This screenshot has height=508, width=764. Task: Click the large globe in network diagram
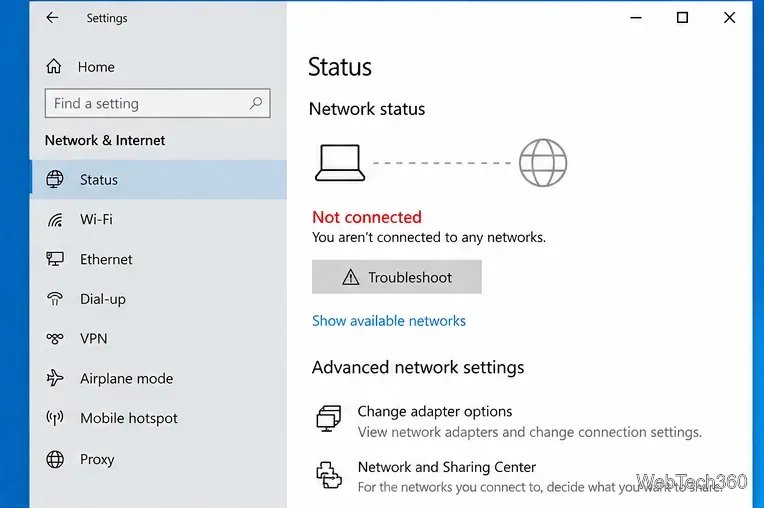543,163
